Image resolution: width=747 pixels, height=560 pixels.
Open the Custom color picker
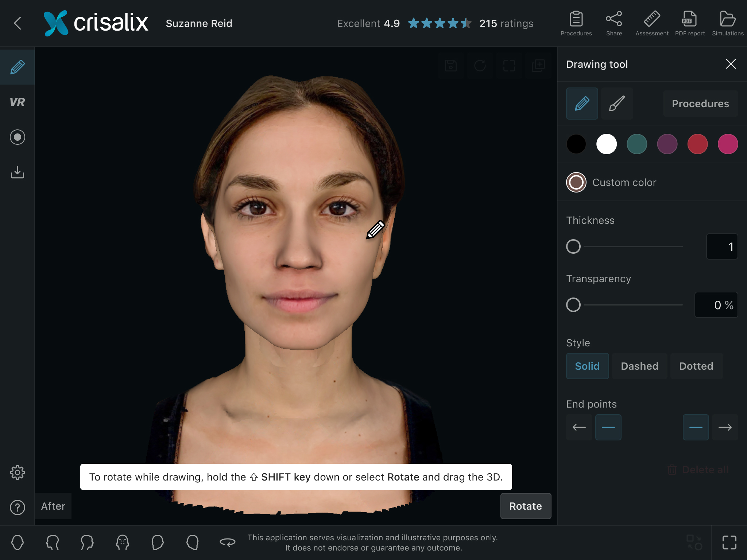(x=576, y=182)
